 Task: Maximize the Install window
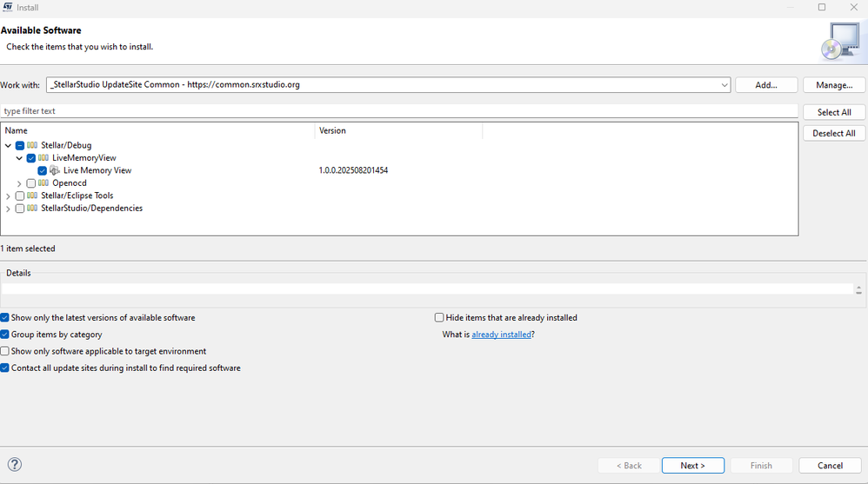click(x=822, y=7)
